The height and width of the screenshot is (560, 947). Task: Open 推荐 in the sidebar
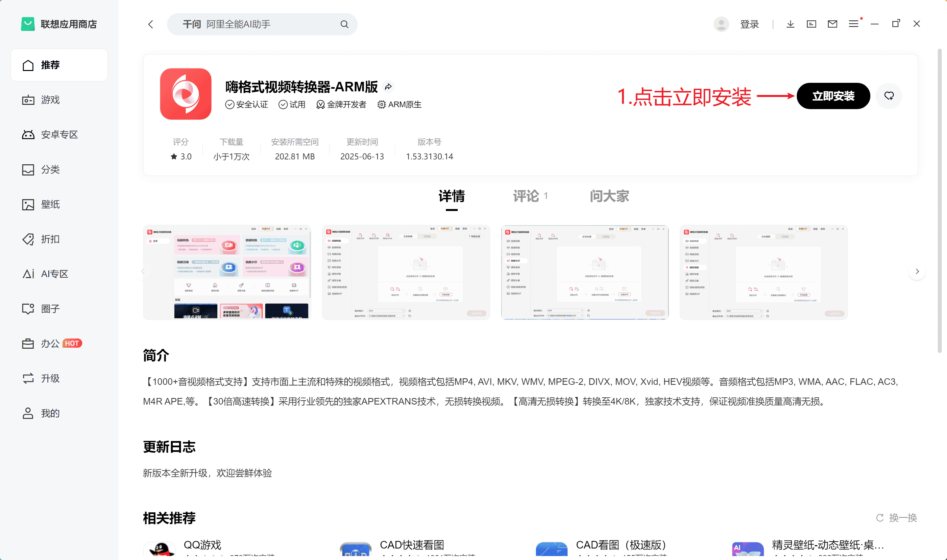tap(59, 65)
